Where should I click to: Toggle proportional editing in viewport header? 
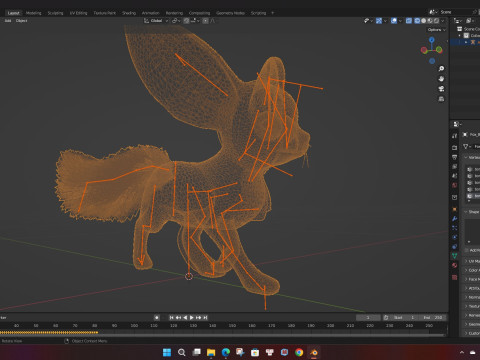click(x=206, y=21)
